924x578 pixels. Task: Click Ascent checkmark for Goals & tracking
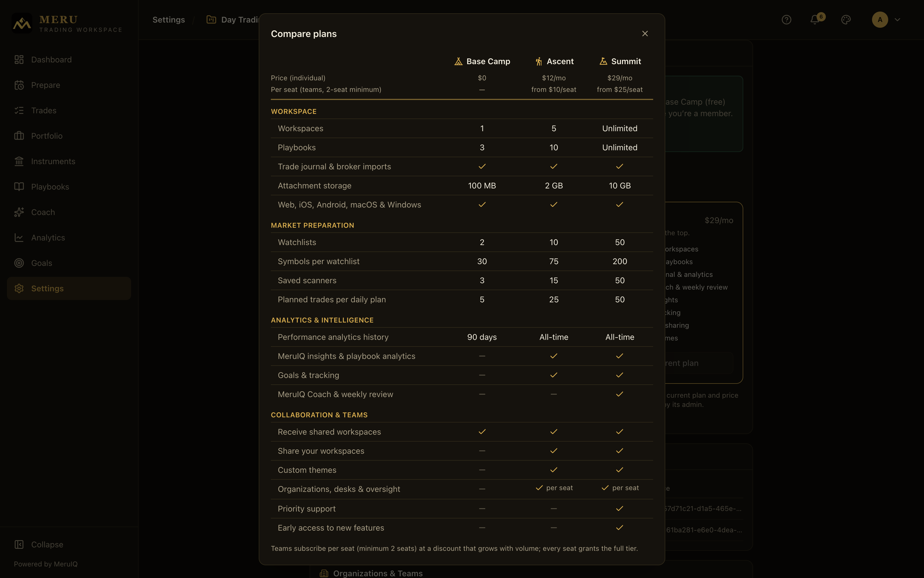pos(554,375)
